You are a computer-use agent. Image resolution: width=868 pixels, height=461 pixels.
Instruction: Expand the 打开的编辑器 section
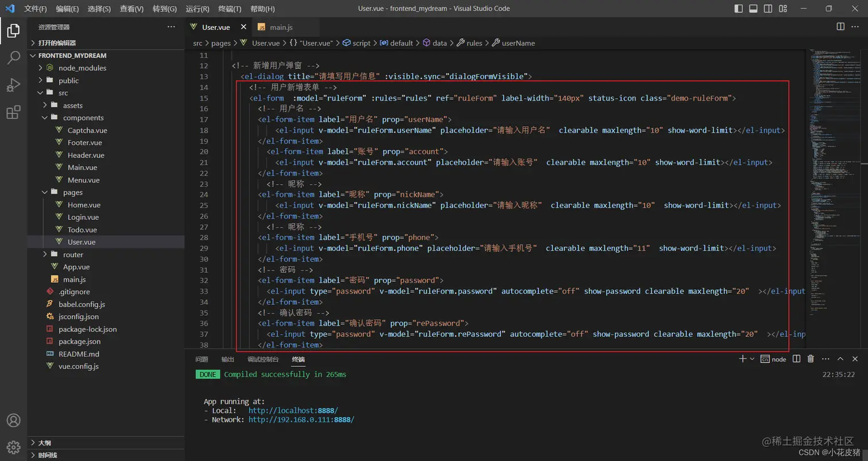(106, 43)
